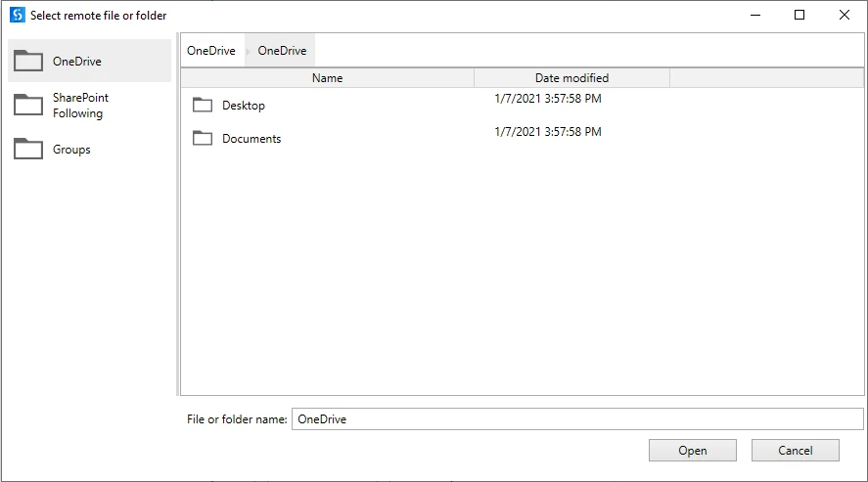Minimize the dialog window

coord(755,15)
